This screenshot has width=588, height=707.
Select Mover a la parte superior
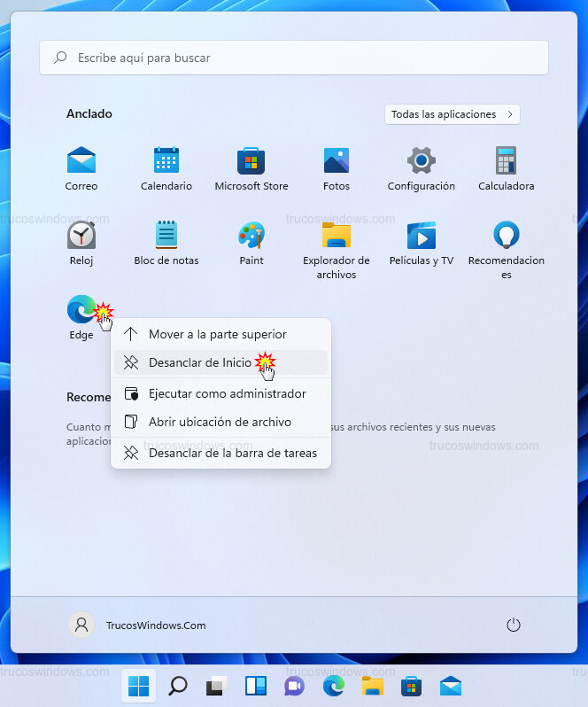(217, 334)
